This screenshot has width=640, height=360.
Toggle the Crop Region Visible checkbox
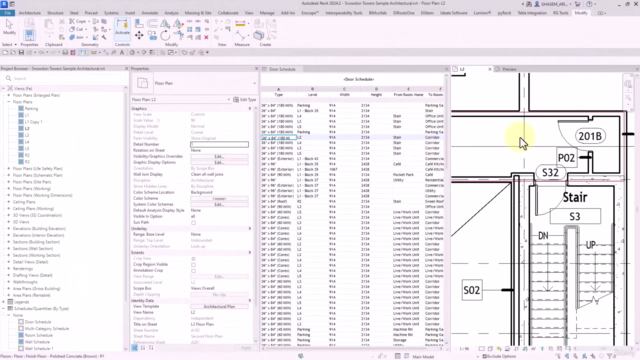(x=193, y=264)
